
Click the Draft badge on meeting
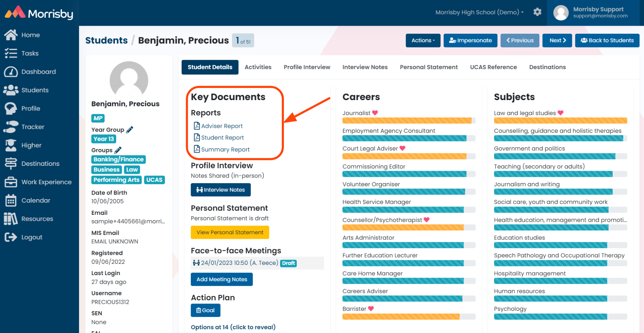(x=288, y=263)
